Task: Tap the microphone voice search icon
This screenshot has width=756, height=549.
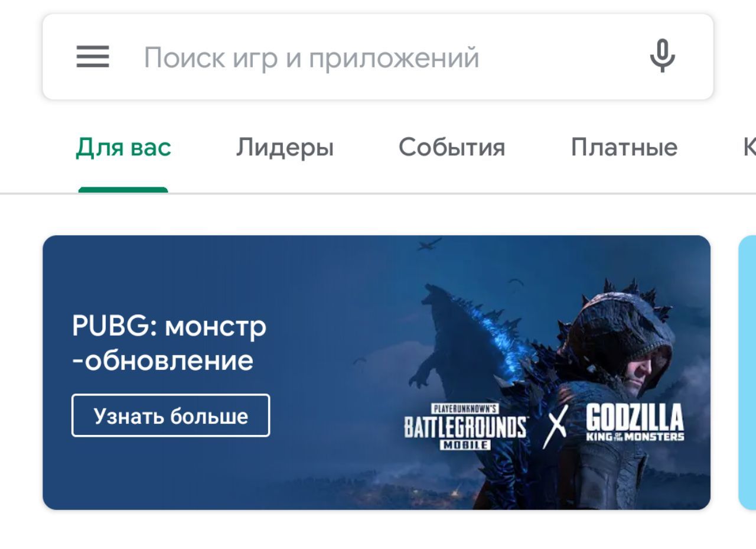Action: (662, 56)
